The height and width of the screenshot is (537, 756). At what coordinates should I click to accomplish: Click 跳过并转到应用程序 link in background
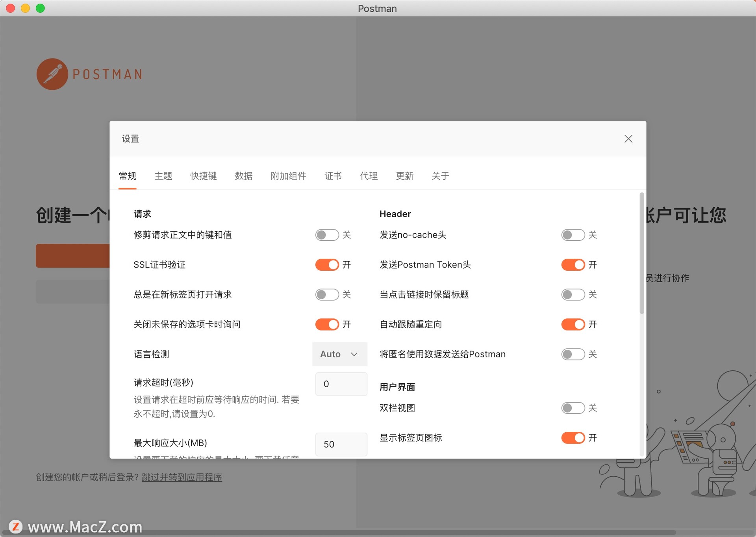tap(182, 477)
